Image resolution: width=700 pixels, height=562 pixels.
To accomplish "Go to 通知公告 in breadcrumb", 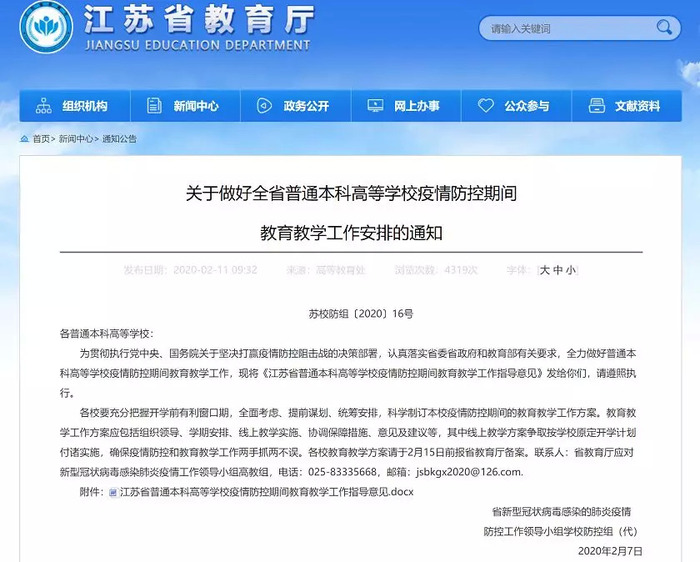I will pyautogui.click(x=119, y=139).
